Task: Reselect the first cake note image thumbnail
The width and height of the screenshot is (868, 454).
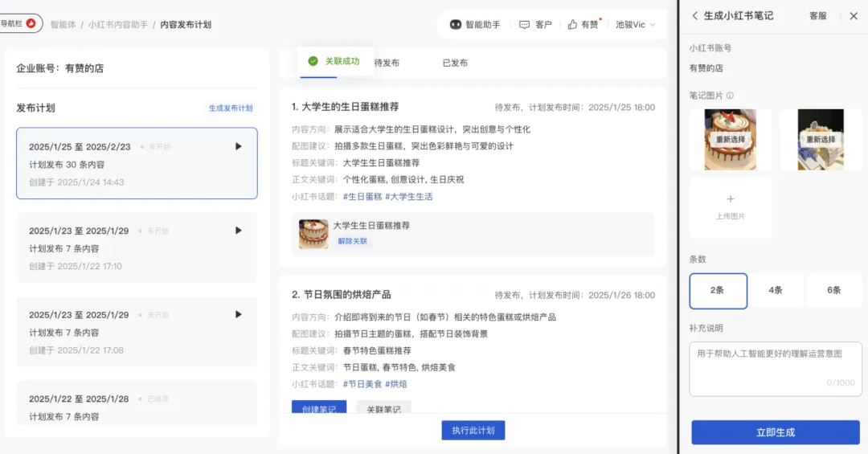Action: [730, 139]
